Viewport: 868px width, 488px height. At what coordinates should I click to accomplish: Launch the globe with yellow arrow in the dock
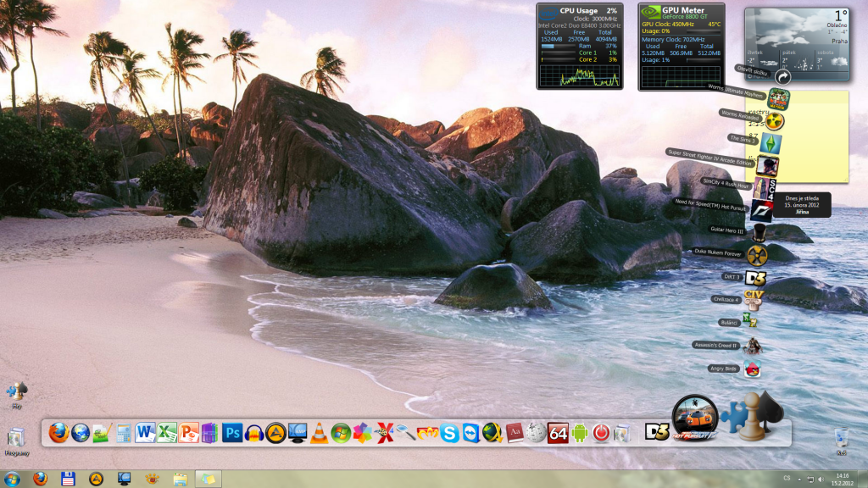click(x=492, y=433)
